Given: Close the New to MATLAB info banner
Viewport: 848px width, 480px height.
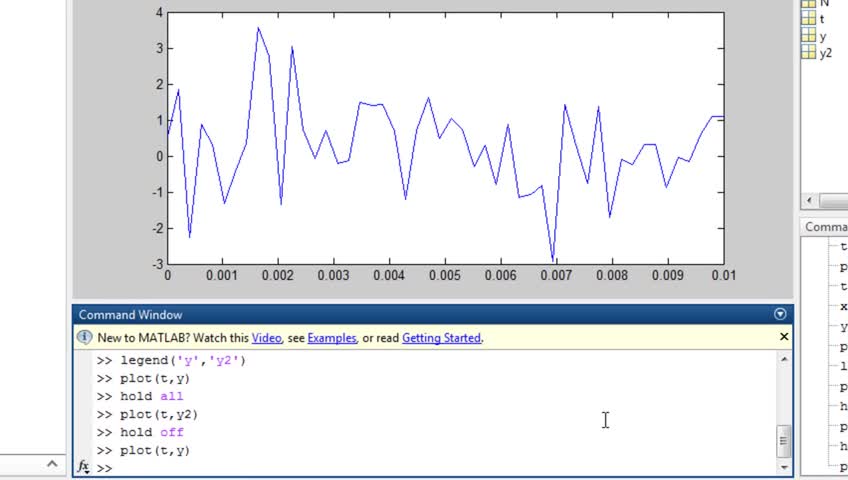Looking at the screenshot, I should click(784, 337).
